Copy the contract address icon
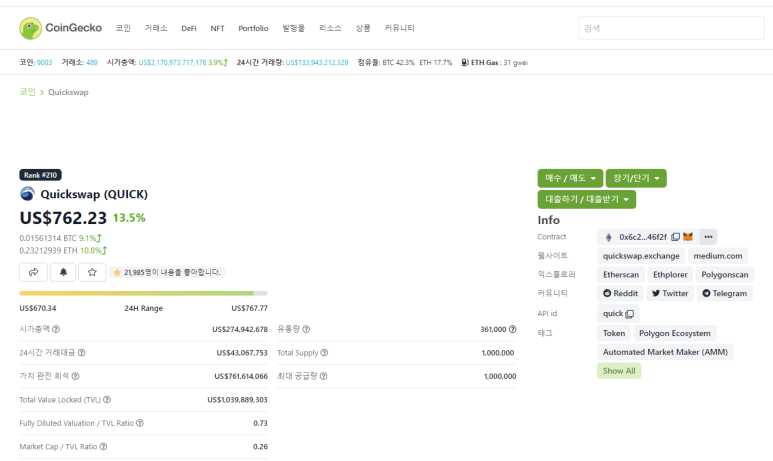The image size is (773, 461). point(675,237)
